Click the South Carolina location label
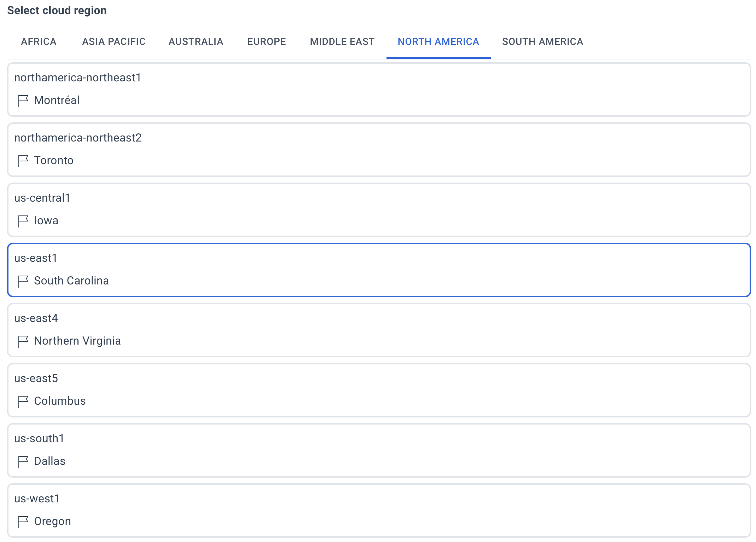Screen dimensions: 756x542 71,281
